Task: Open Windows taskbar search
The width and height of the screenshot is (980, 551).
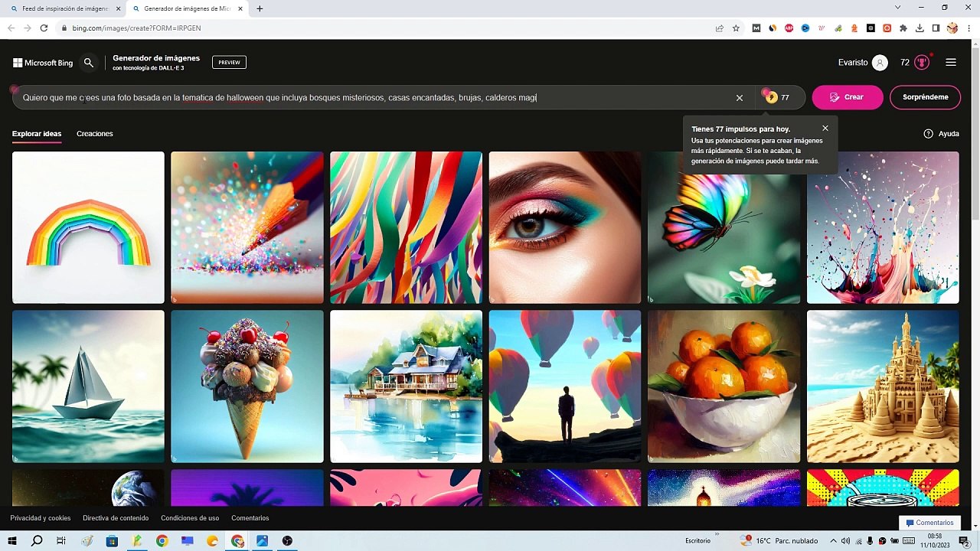Action: [37, 541]
